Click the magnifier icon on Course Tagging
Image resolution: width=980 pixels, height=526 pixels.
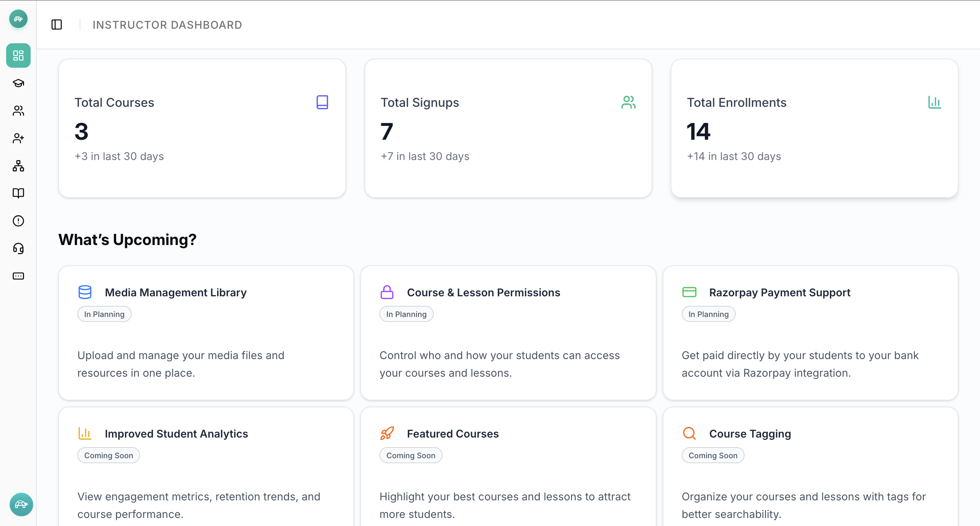[x=689, y=433]
